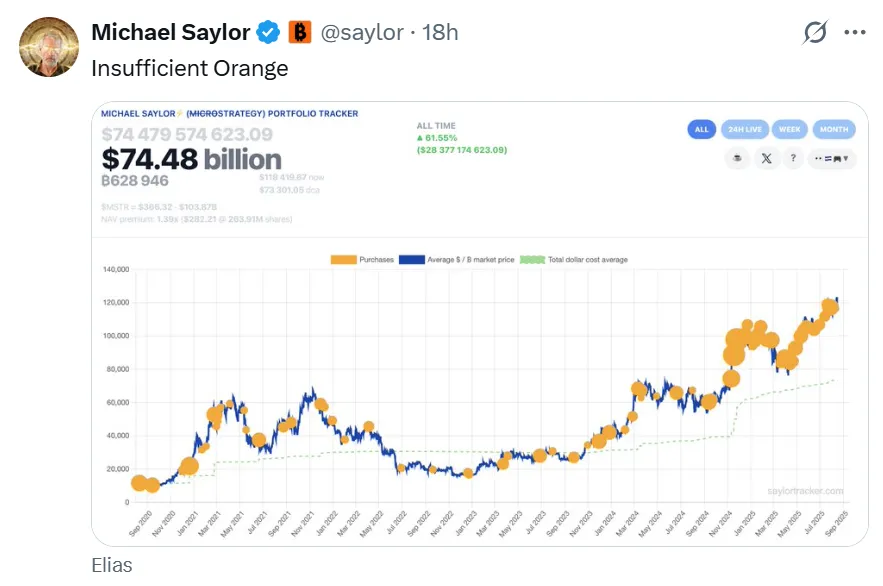This screenshot has height=586, width=883.
Task: Click Michael Saylor's profile avatar
Action: pyautogui.click(x=49, y=47)
